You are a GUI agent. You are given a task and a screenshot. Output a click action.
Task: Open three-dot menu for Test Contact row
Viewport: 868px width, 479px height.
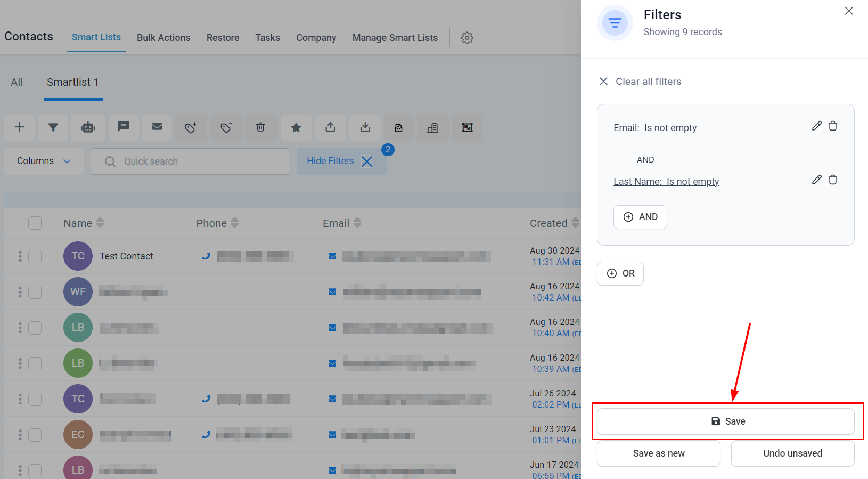click(x=20, y=256)
